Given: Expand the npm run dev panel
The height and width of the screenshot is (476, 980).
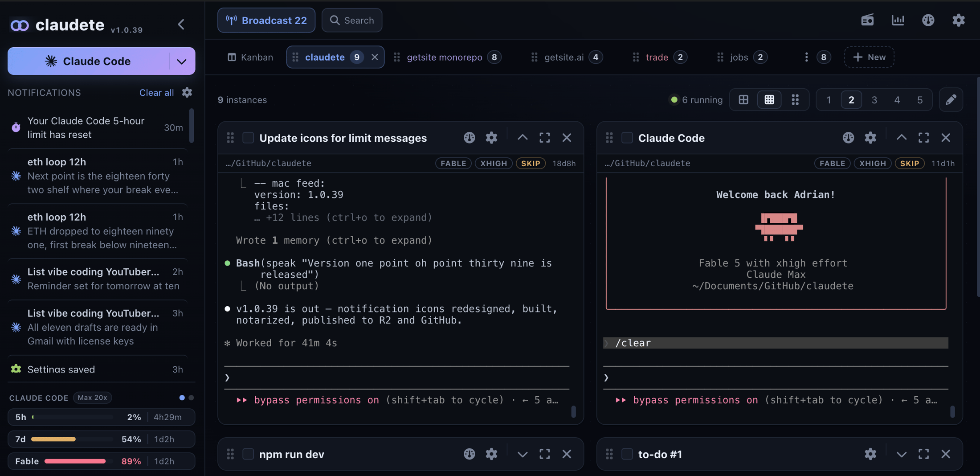Looking at the screenshot, I should point(522,454).
